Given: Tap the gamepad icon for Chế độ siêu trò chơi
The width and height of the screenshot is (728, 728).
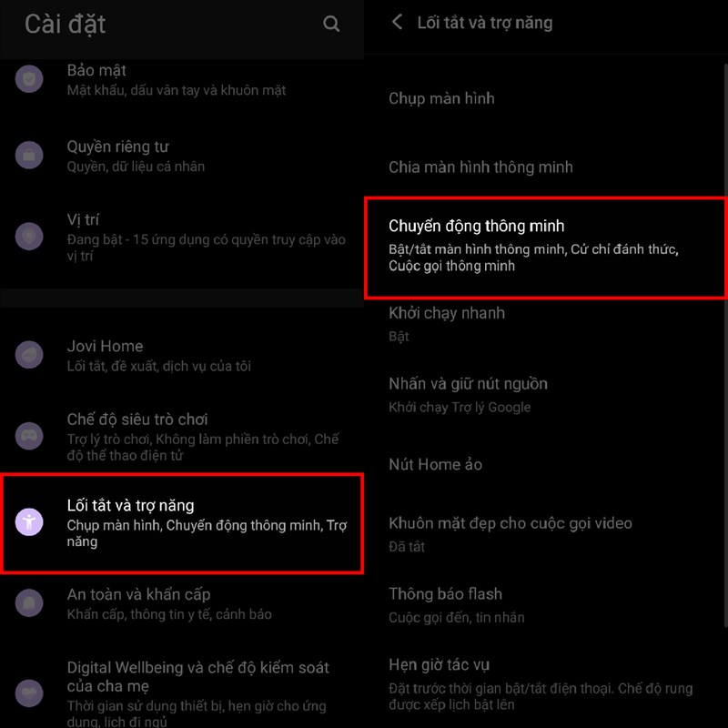Looking at the screenshot, I should click(x=29, y=436).
